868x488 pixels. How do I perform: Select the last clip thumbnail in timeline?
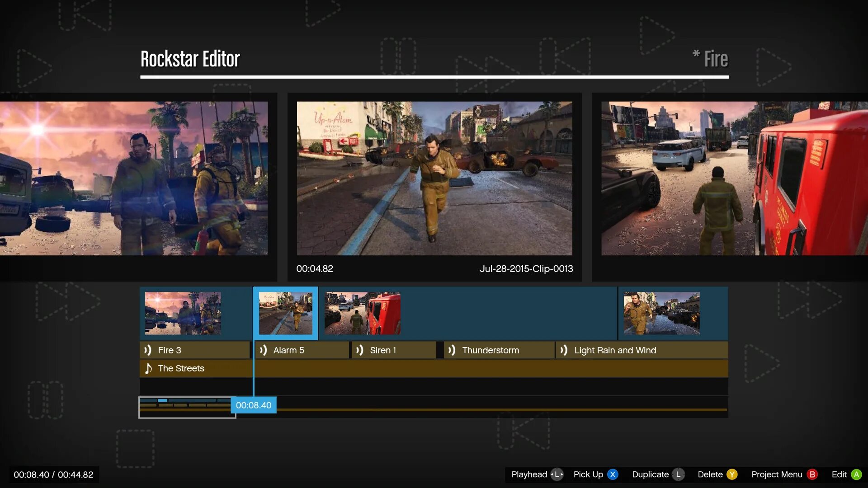[661, 313]
